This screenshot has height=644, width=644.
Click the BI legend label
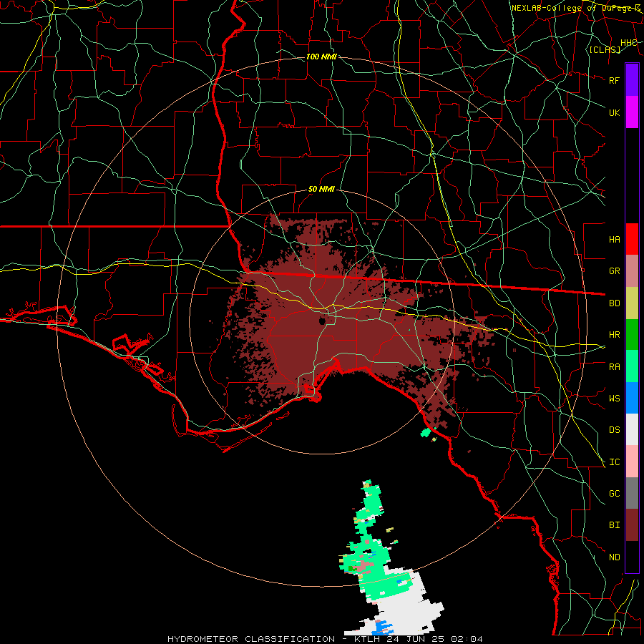614,525
